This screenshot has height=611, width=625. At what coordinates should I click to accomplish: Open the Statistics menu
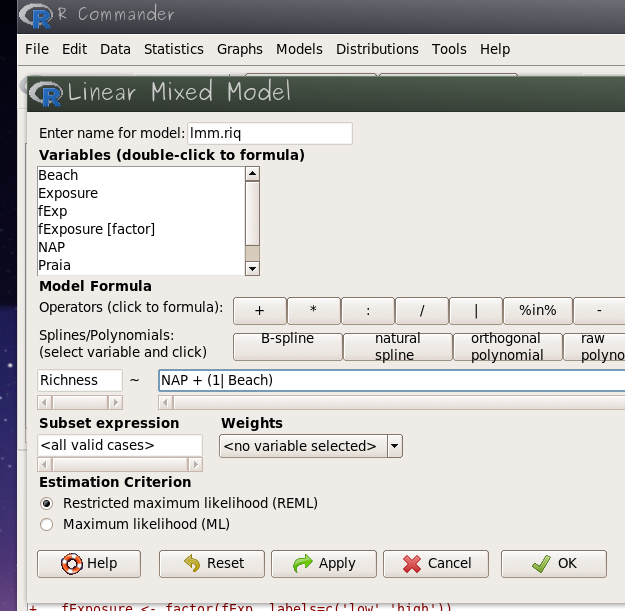(173, 49)
